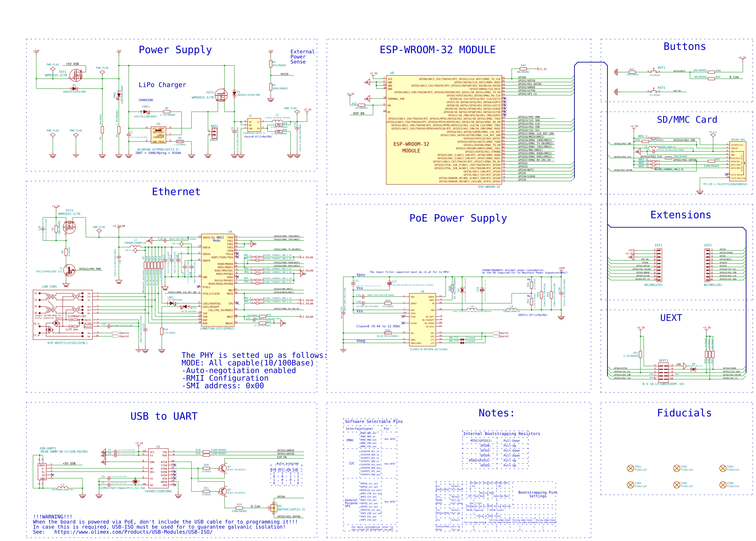Click the EXT2 pin header connector
This screenshot has width=756, height=541.
pyautogui.click(x=707, y=265)
